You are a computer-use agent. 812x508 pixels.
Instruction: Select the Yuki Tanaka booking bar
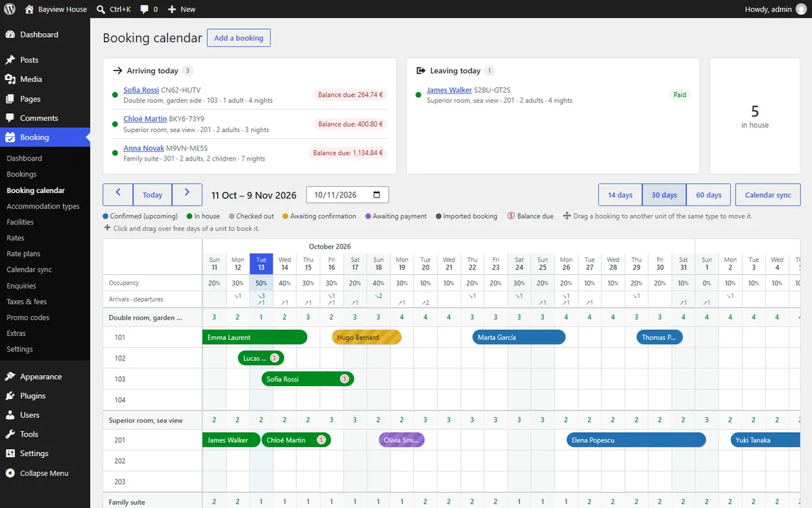(765, 440)
